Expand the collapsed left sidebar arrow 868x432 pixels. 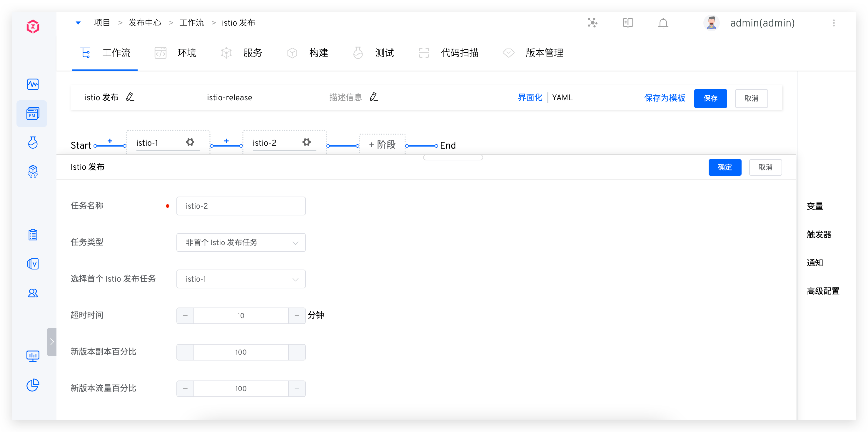point(52,342)
